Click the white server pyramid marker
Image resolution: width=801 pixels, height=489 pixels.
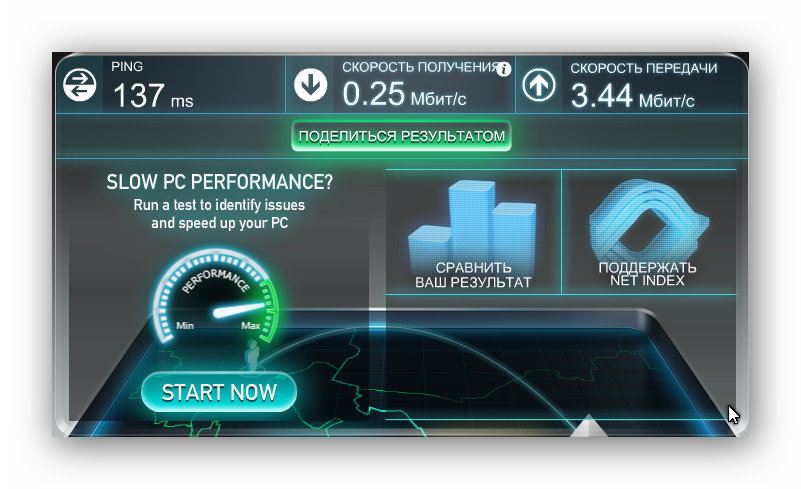[x=588, y=425]
